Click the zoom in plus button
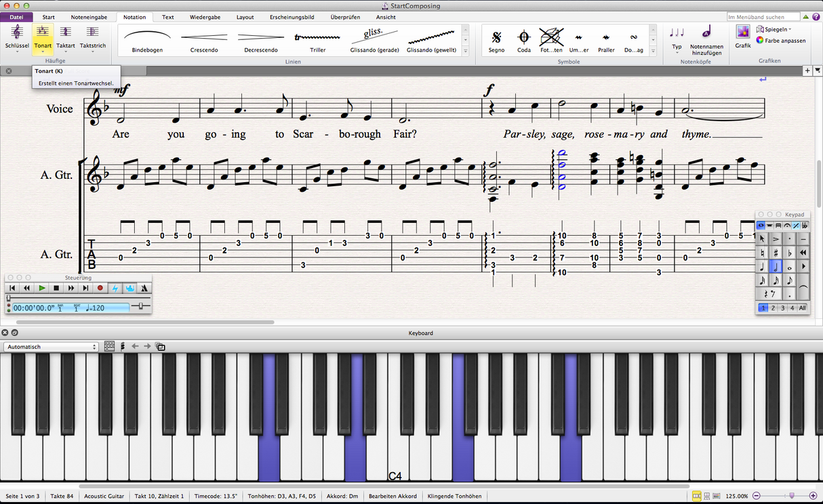The height and width of the screenshot is (504, 823). coord(811,496)
